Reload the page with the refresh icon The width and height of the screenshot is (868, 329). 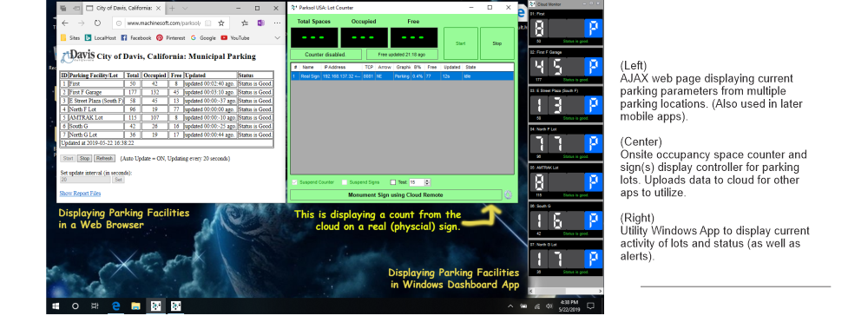[x=97, y=23]
